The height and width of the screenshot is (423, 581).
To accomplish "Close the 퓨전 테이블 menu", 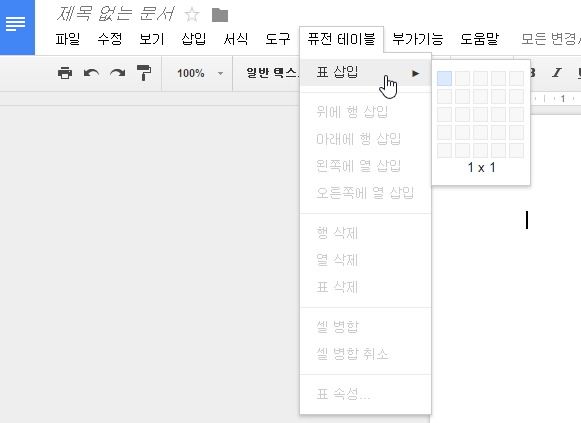I will [342, 39].
